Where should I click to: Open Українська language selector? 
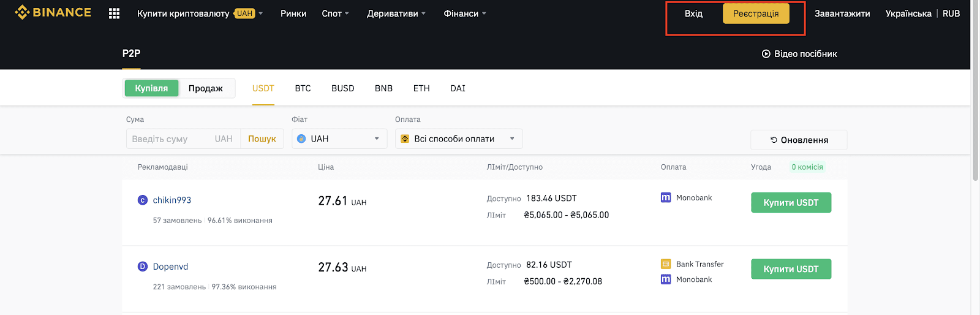tap(908, 13)
